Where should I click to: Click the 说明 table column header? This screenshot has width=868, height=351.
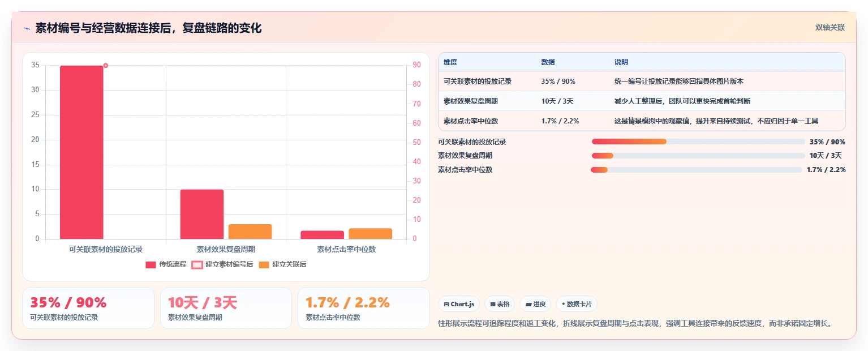click(621, 62)
